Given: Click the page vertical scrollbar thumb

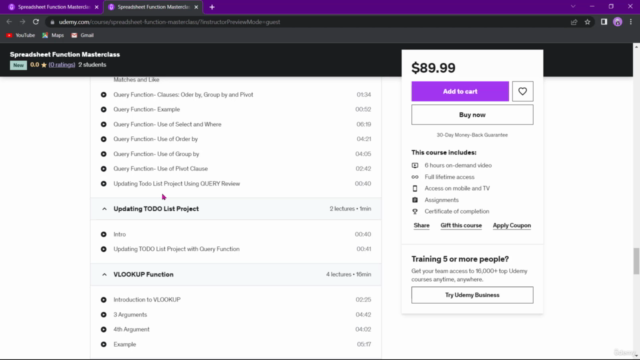Looking at the screenshot, I should coord(636,261).
